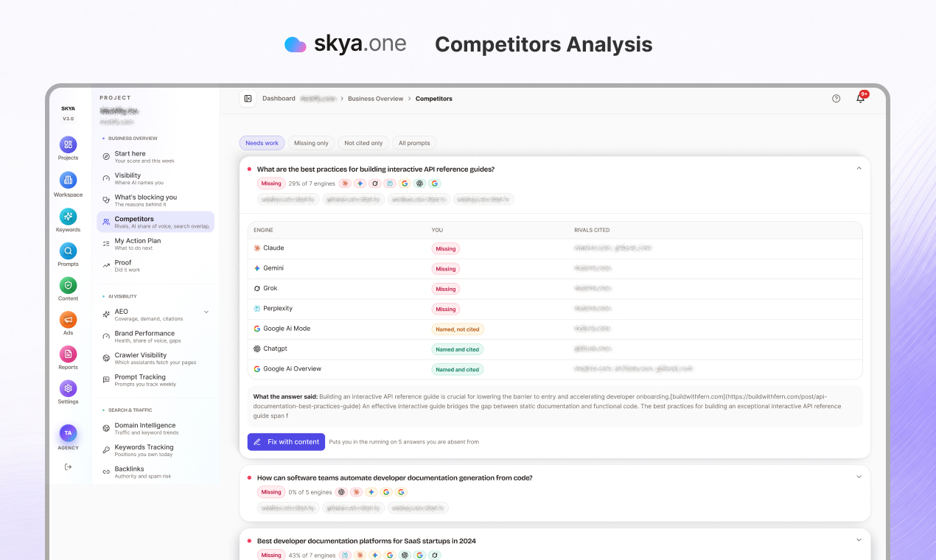This screenshot has width=936, height=560.
Task: Click the logout icon below Agency
Action: click(x=68, y=466)
